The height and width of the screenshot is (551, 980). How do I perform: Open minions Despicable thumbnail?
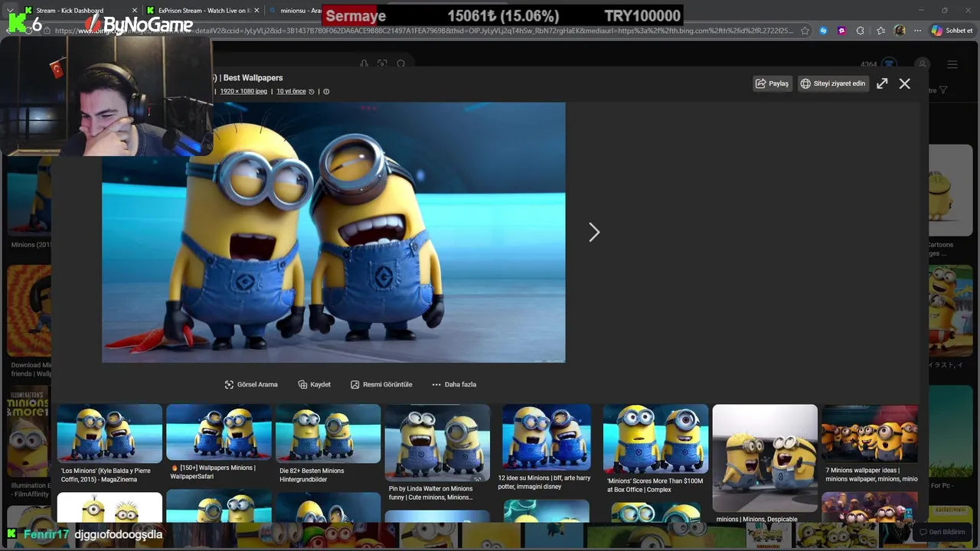(765, 458)
